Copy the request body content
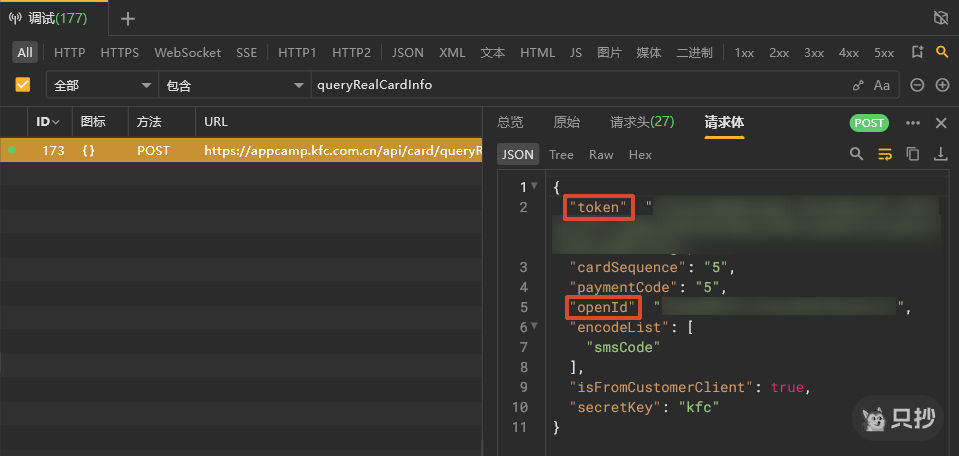 [x=913, y=154]
